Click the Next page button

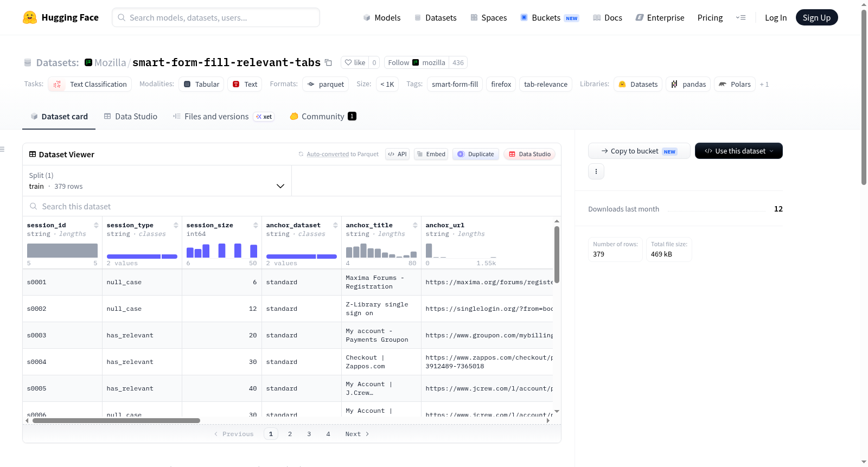click(357, 434)
